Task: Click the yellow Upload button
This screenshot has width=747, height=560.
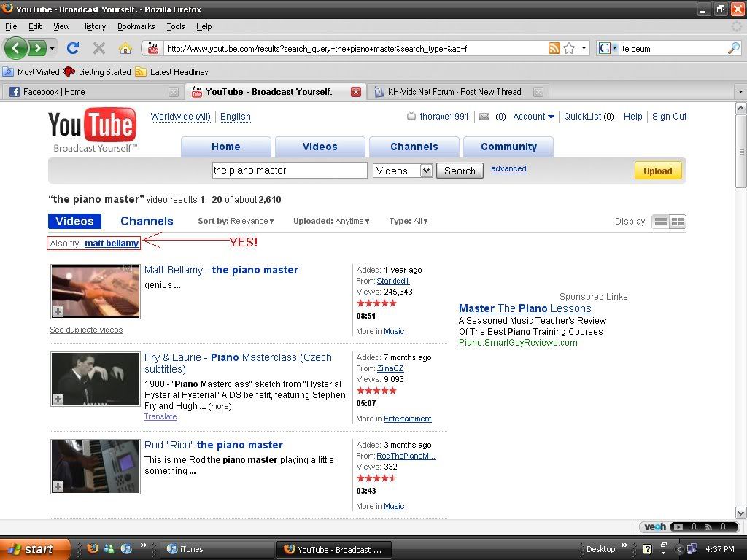Action: click(x=658, y=171)
